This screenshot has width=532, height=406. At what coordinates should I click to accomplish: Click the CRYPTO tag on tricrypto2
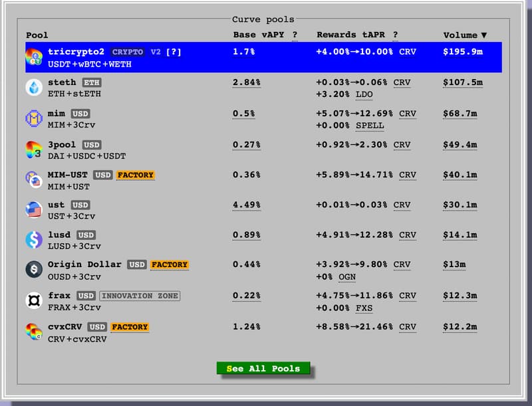127,52
